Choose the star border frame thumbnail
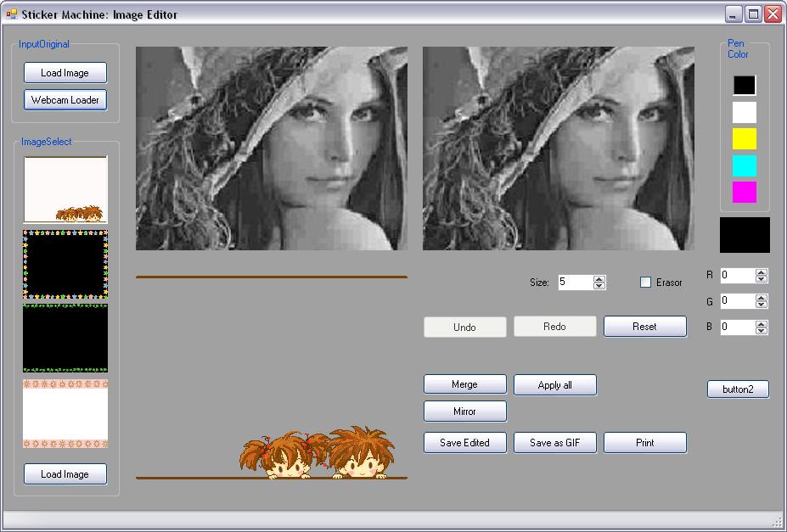Viewport: 787px width, 532px height. (x=65, y=264)
